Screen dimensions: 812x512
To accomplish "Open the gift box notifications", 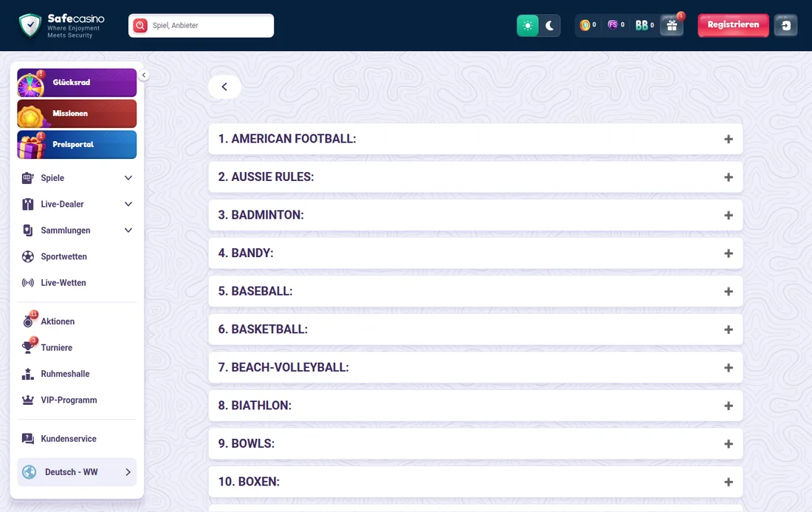I will 672,25.
